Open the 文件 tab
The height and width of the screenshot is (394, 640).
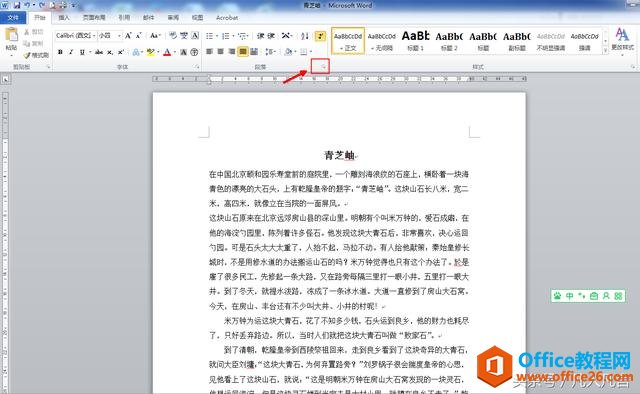[13, 18]
